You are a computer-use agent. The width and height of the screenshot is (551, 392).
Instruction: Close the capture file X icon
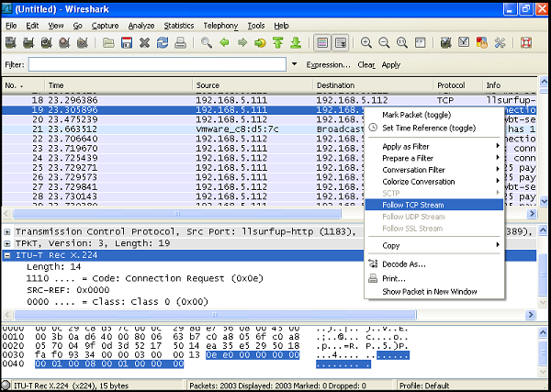tap(144, 43)
